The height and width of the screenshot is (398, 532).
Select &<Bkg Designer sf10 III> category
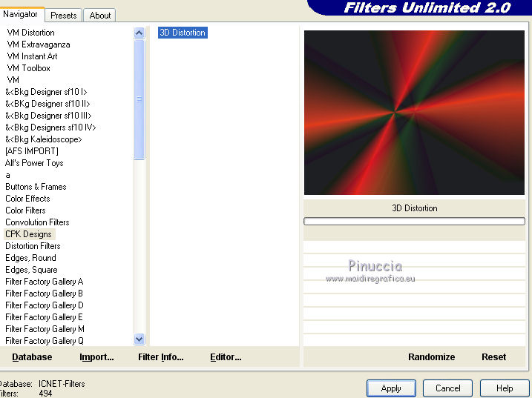[48, 116]
